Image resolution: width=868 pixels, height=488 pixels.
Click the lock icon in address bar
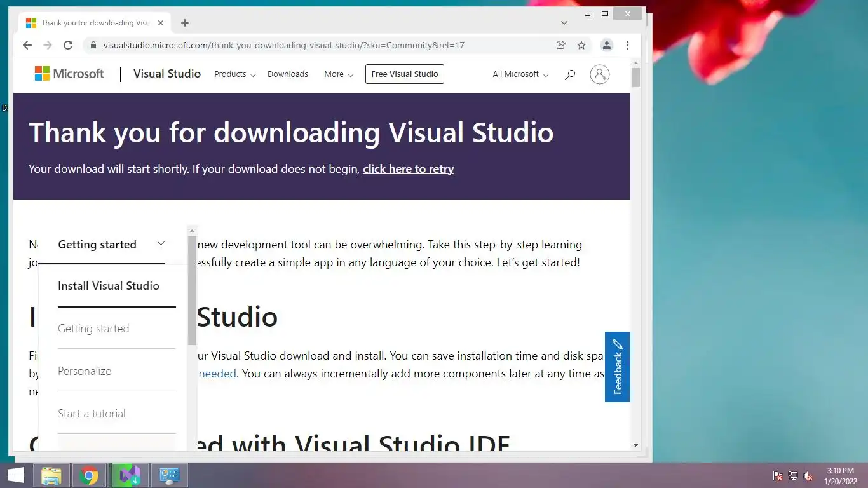(x=93, y=45)
